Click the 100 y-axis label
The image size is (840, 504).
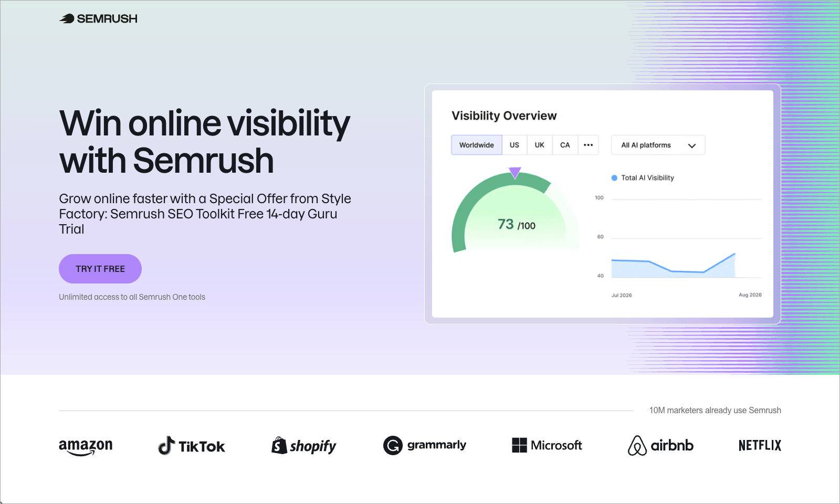[x=599, y=198]
